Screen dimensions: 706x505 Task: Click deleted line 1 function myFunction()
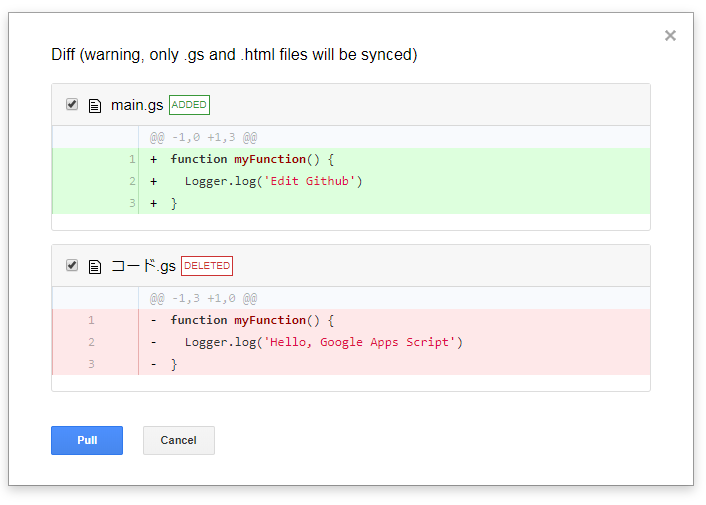[x=351, y=320]
